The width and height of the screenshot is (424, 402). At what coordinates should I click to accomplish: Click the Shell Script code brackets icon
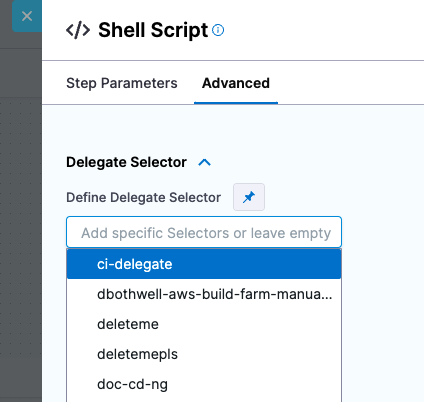78,30
